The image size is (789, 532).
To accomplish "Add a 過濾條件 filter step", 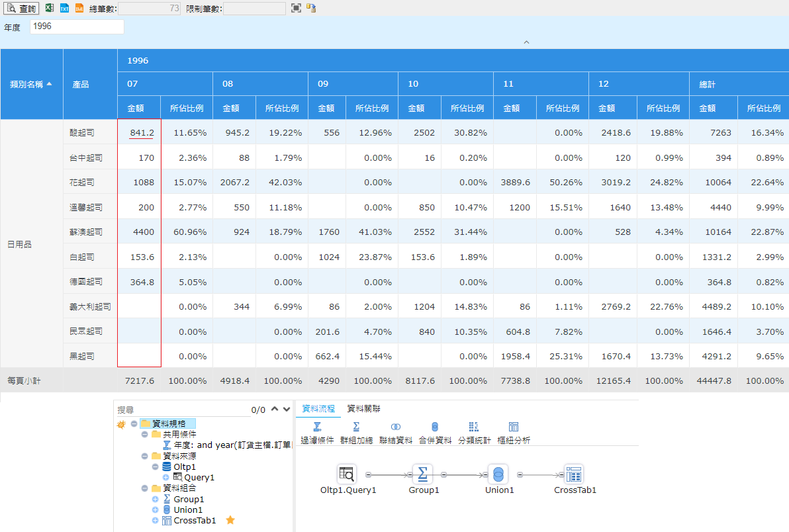I will 317,433.
